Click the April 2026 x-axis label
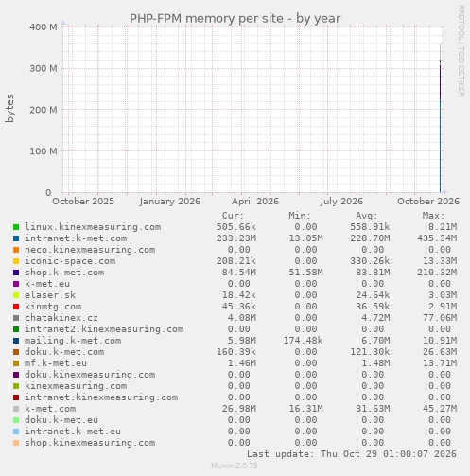Screen dimensions: 470x476 point(255,202)
